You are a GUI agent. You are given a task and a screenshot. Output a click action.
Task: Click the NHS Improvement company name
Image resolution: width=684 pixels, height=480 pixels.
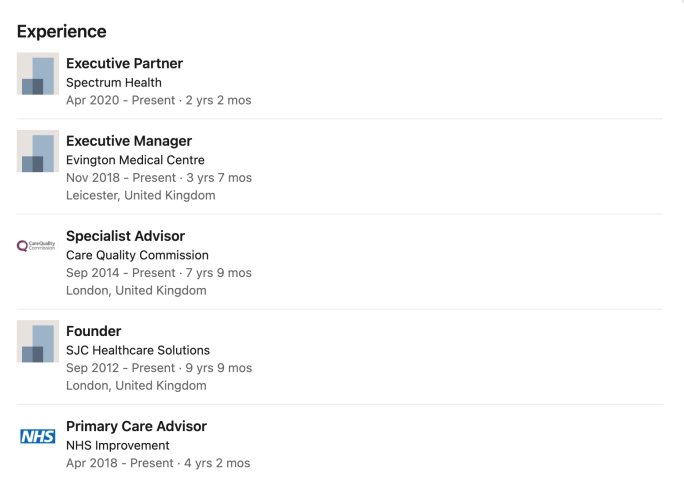(x=118, y=445)
